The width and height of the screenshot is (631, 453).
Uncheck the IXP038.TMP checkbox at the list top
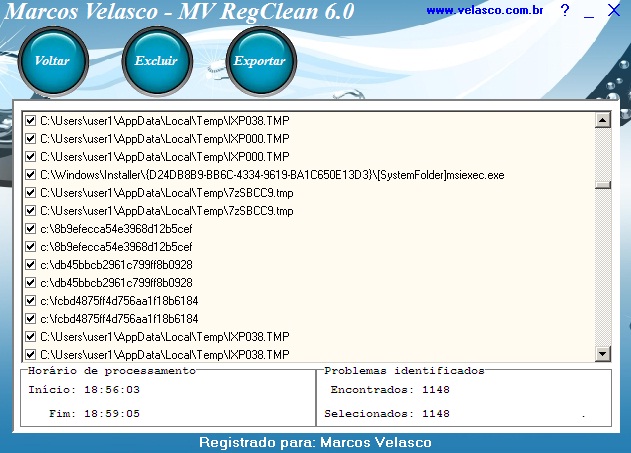click(30, 120)
